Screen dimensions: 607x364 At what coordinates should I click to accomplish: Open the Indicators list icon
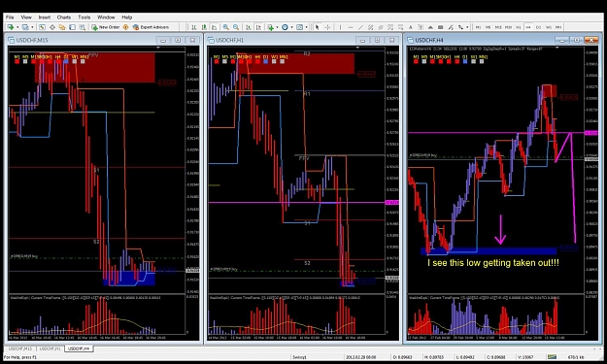pos(271,27)
